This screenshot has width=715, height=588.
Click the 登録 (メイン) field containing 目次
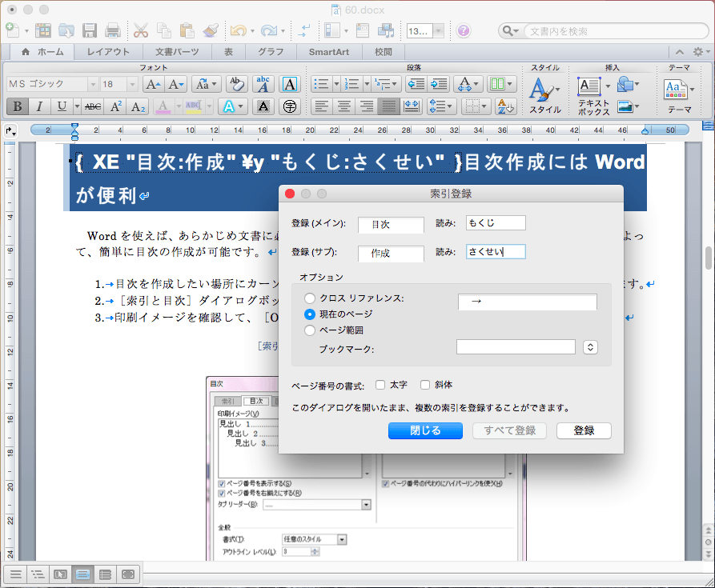pos(391,225)
